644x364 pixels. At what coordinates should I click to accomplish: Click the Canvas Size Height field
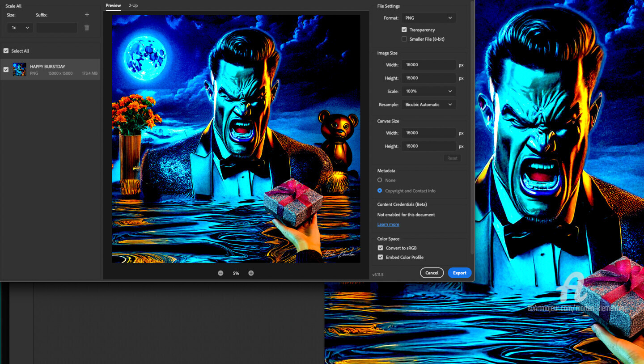428,146
